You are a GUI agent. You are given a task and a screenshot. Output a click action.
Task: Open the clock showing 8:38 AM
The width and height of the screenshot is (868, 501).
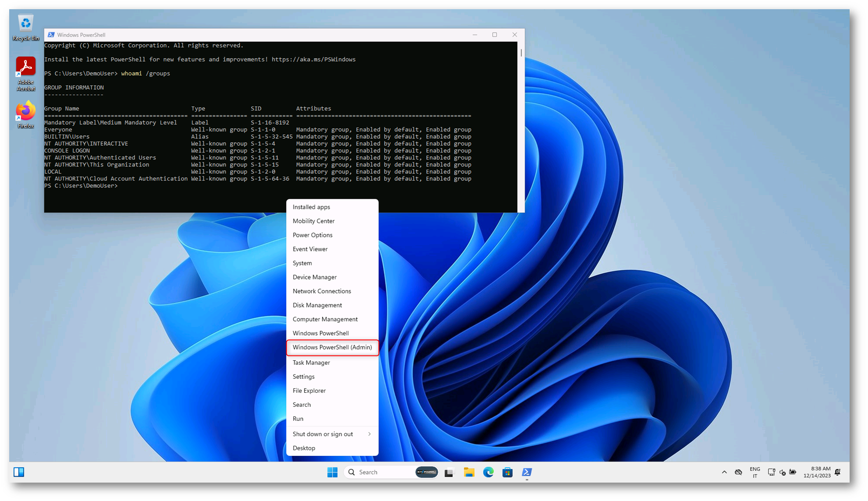[816, 472]
